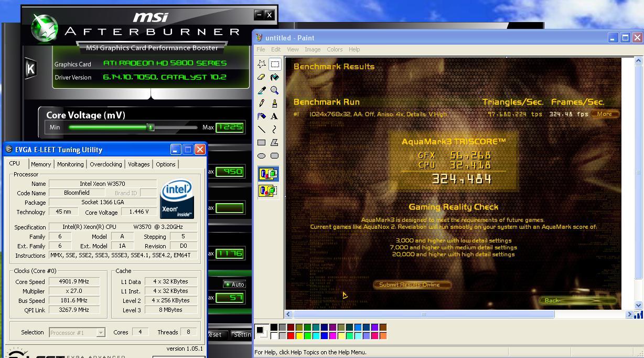Select the rectangular Select tool in Paint
644x358 pixels.
click(275, 65)
